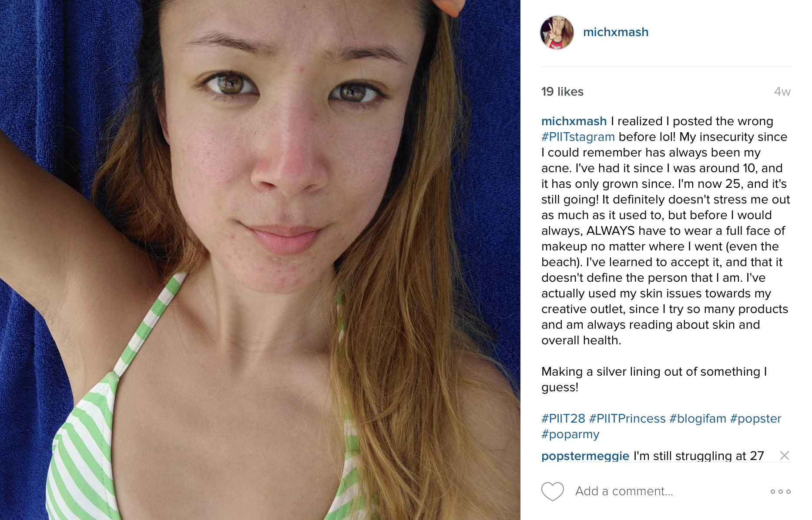The width and height of the screenshot is (812, 520).
Task: Select popstermeggie's comment text
Action: [698, 456]
